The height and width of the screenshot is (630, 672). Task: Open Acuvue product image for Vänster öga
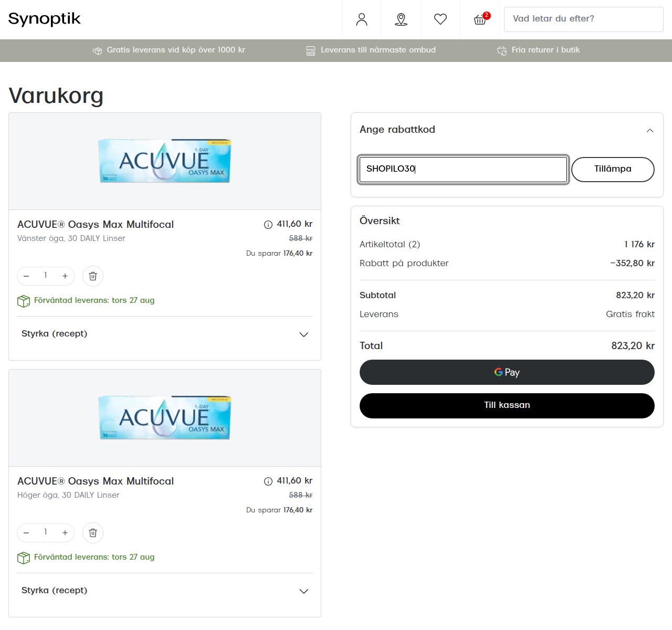(165, 161)
